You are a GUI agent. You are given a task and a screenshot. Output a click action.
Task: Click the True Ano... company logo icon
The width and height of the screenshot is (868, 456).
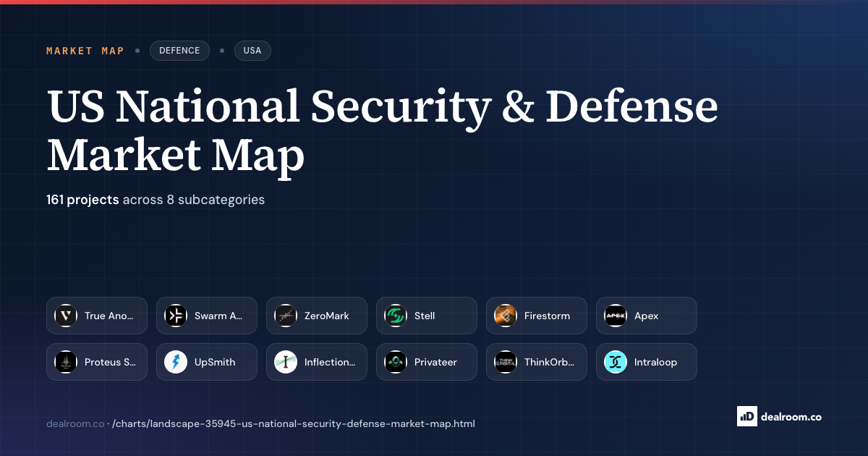tap(66, 316)
